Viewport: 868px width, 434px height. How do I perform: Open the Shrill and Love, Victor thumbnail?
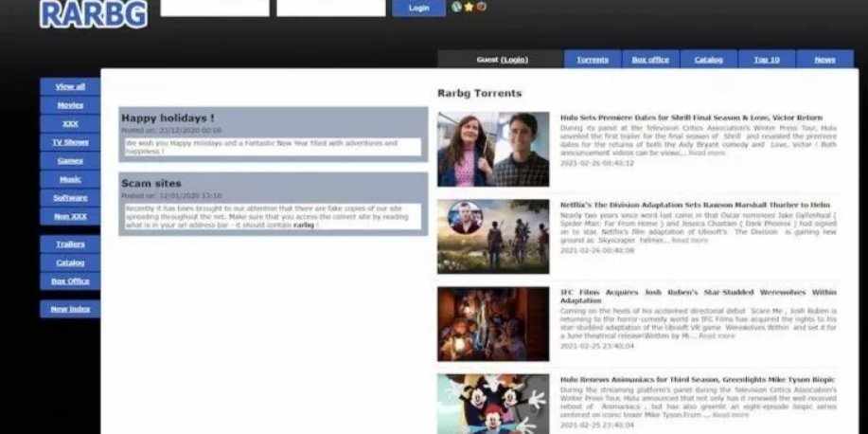click(492, 149)
